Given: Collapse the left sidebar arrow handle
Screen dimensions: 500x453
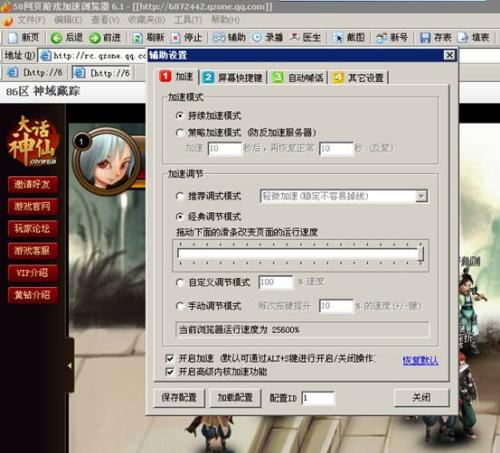Looking at the screenshot, I should [x=69, y=365].
